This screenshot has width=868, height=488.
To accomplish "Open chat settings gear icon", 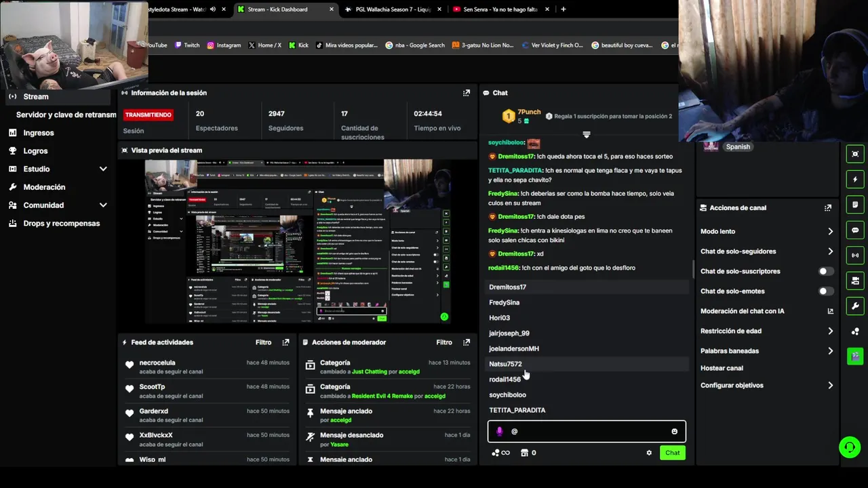I will [649, 453].
